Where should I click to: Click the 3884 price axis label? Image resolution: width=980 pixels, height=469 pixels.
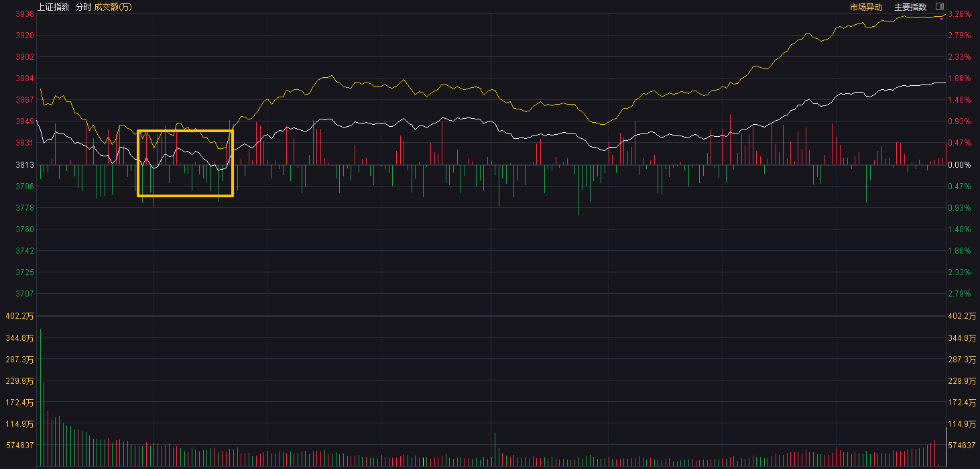25,79
